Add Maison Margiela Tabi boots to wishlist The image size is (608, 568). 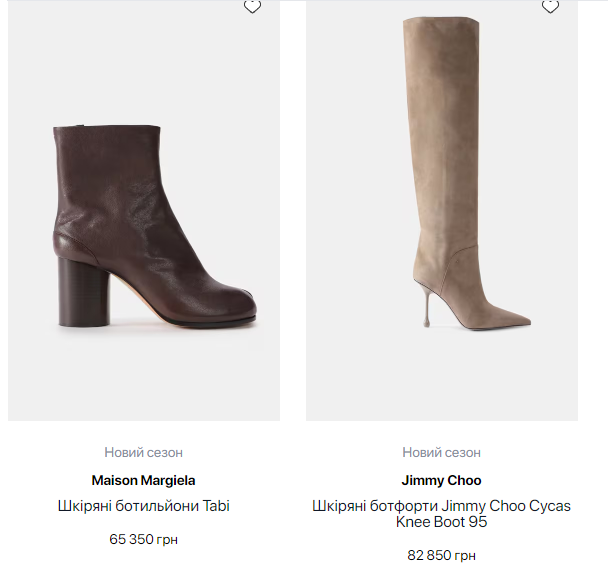pos(252,7)
